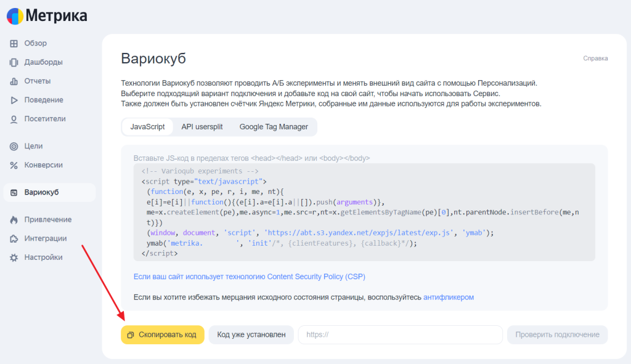Follow the антифликером link
631x364 pixels.
449,297
